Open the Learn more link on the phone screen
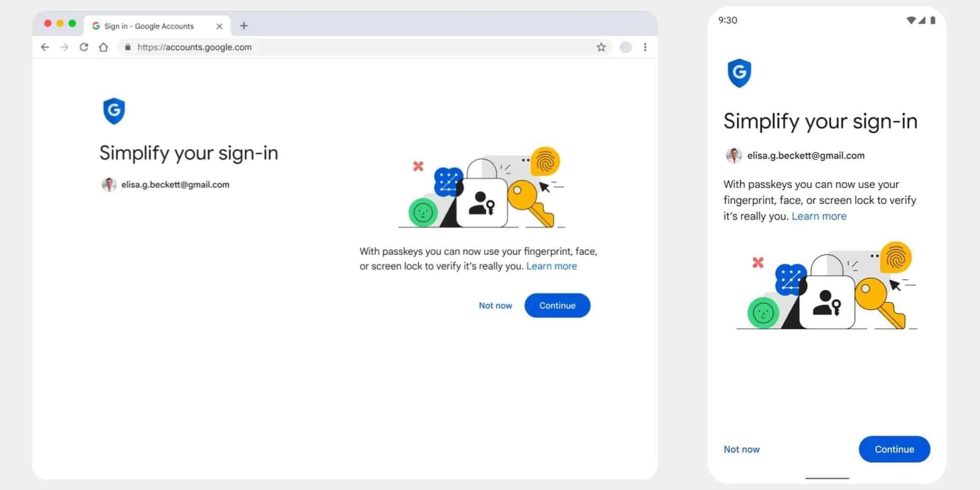This screenshot has width=980, height=490. coord(819,216)
